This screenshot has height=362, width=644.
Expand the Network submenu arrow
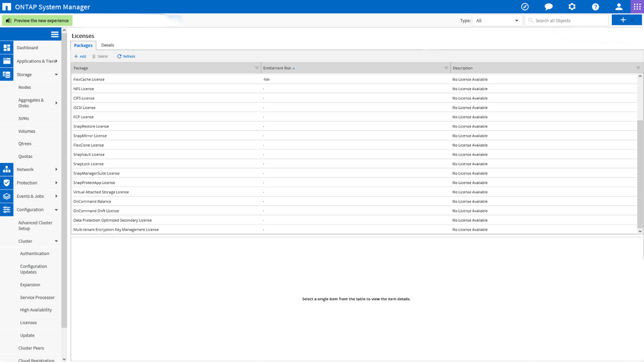click(56, 169)
